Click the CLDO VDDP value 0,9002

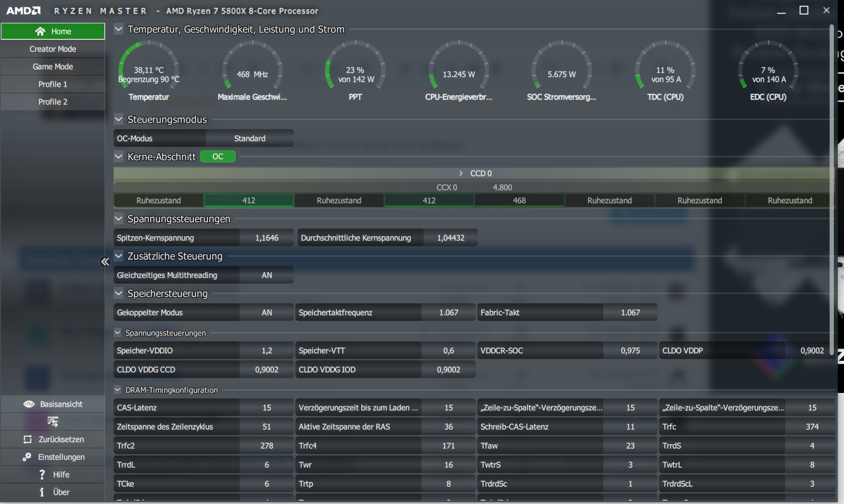[812, 351]
